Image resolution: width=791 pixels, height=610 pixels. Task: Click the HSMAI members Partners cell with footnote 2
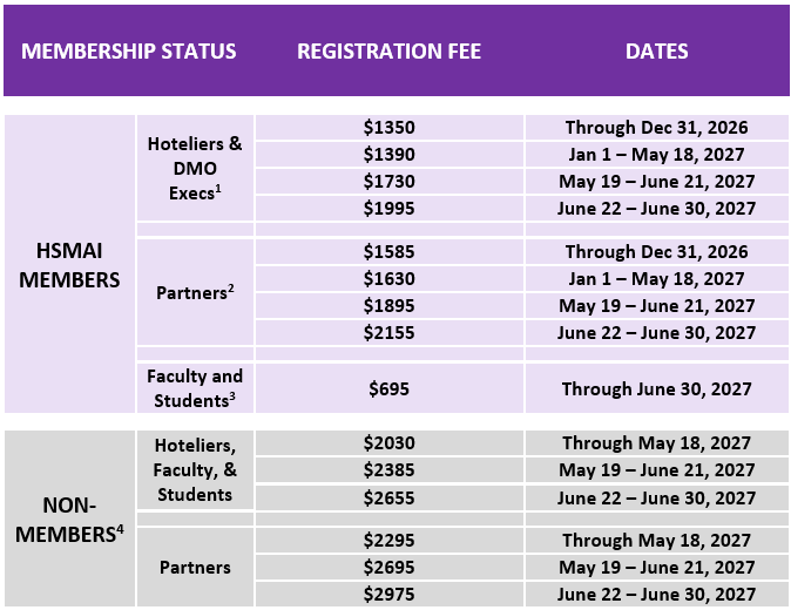coord(195,292)
